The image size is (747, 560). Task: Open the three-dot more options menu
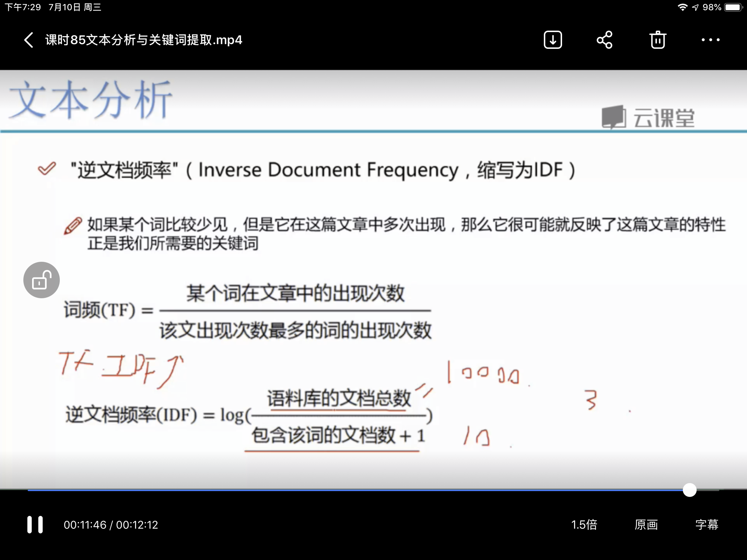point(711,40)
